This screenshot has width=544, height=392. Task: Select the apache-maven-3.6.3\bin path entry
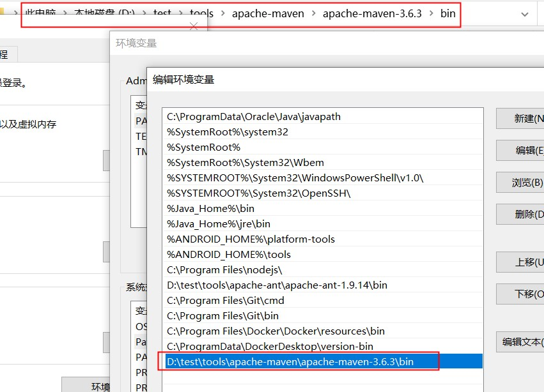pyautogui.click(x=323, y=361)
